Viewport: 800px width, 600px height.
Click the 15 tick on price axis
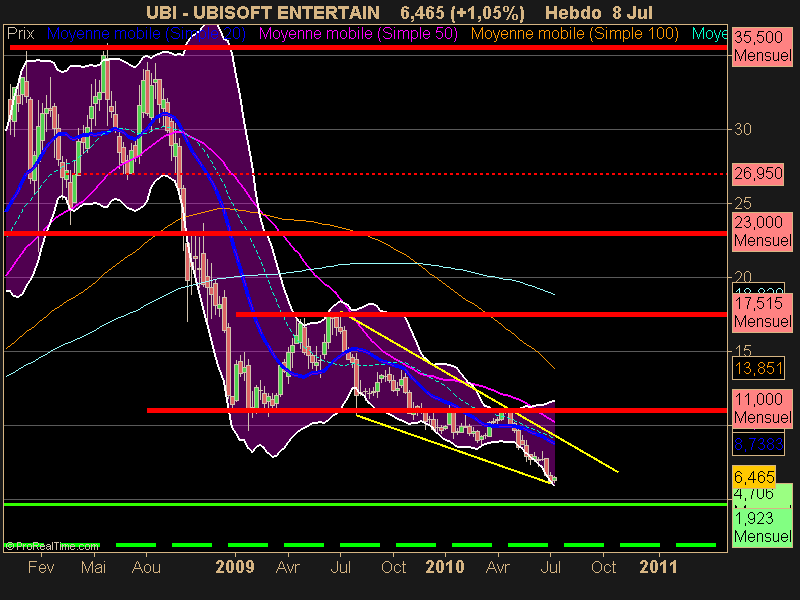click(x=743, y=351)
